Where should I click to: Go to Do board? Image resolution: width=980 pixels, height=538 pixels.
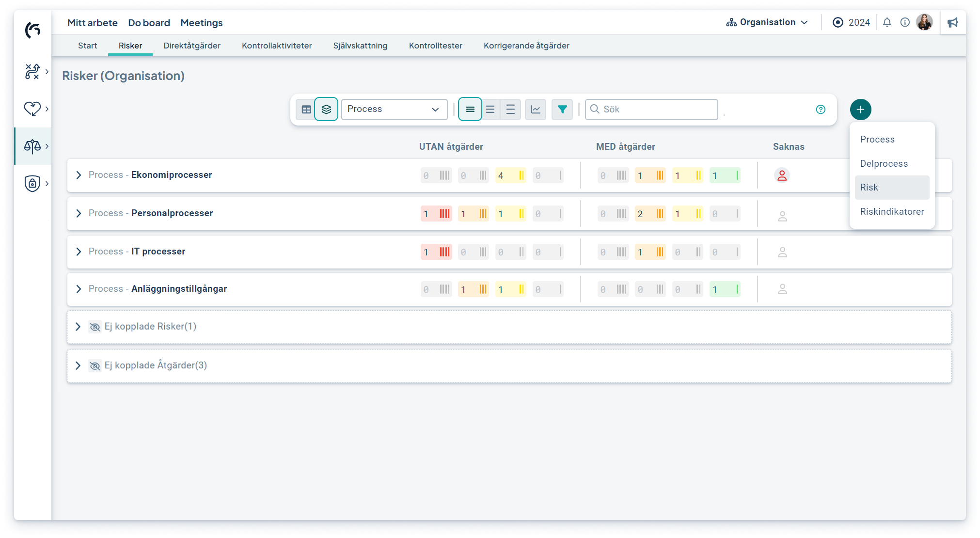click(149, 23)
